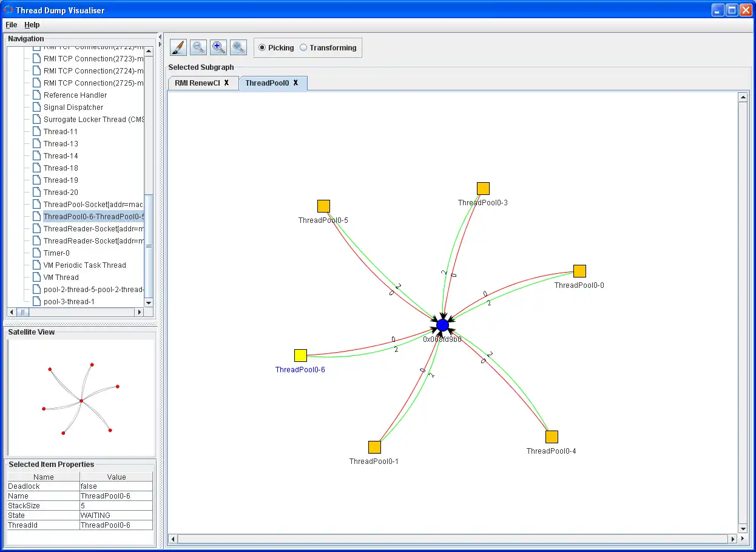
Task: Select RMI TCP Connection(2725) in Navigation tree
Action: pos(93,83)
